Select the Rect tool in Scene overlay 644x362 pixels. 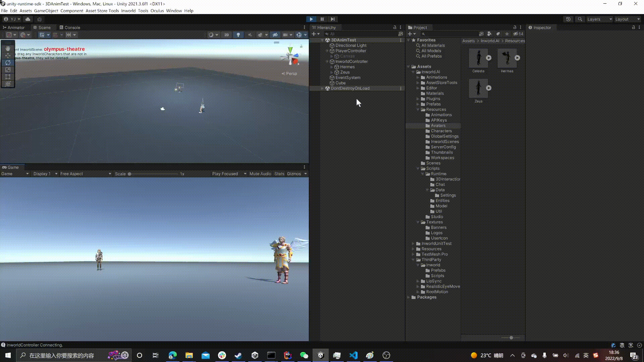8,77
